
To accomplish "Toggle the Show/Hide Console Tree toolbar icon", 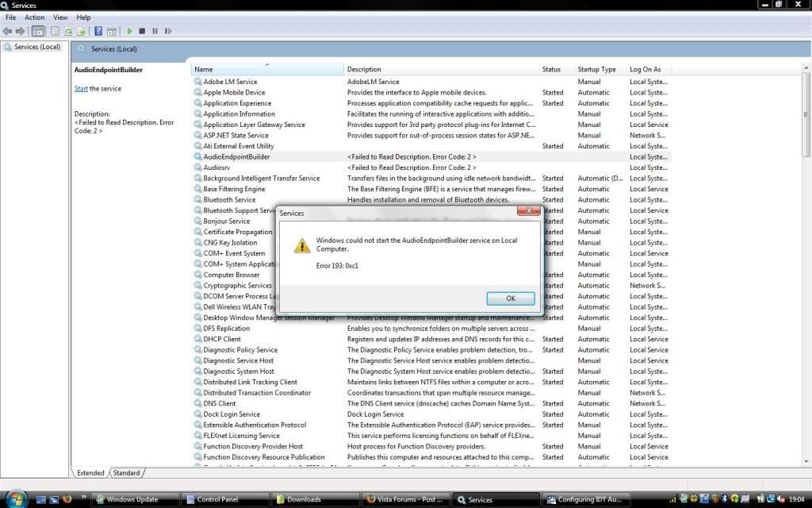I will point(38,32).
